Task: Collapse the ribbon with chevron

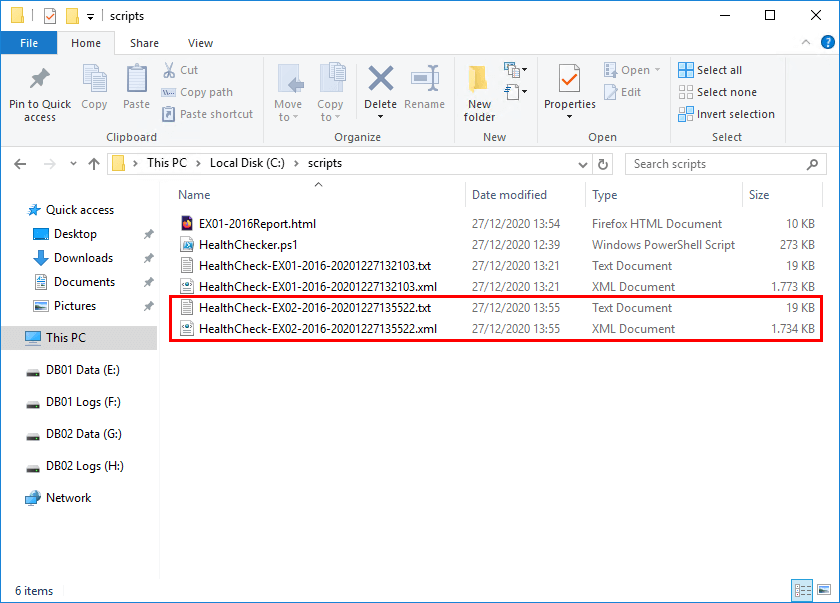Action: tap(806, 42)
